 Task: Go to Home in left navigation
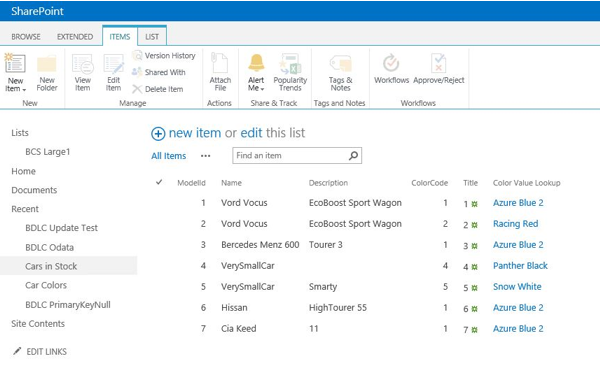tap(23, 171)
